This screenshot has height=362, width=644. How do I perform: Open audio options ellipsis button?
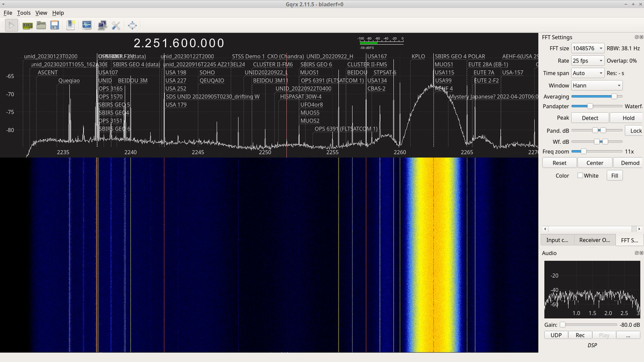click(628, 335)
